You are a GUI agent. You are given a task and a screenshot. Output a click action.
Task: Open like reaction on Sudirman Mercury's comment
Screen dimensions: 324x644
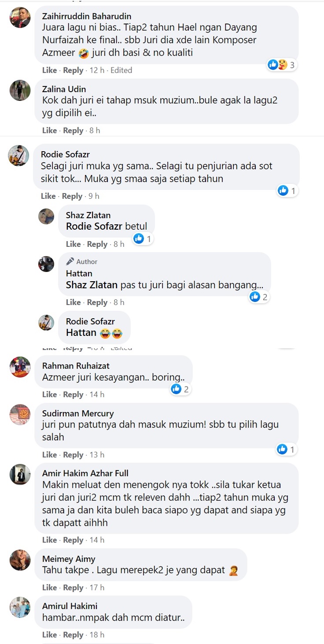click(282, 449)
